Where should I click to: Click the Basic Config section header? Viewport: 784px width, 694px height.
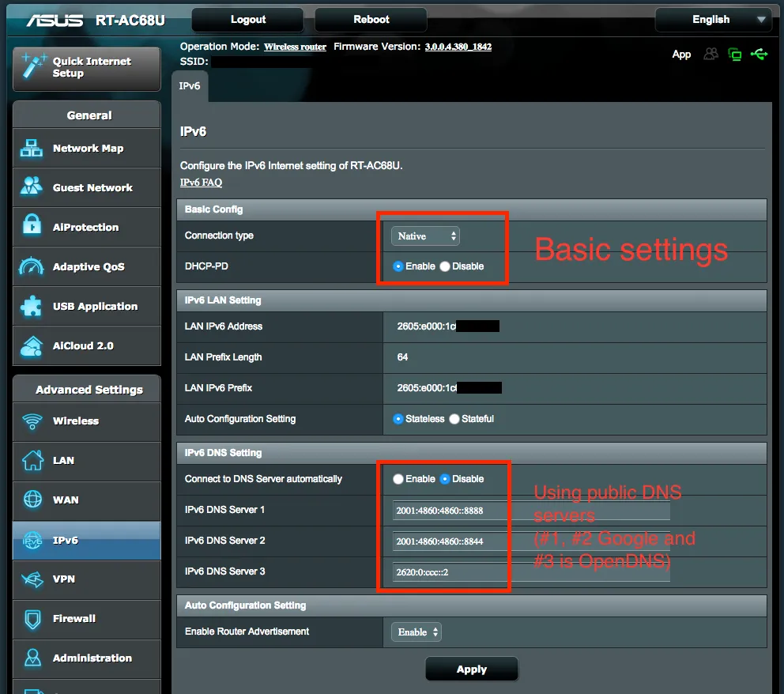(x=472, y=209)
